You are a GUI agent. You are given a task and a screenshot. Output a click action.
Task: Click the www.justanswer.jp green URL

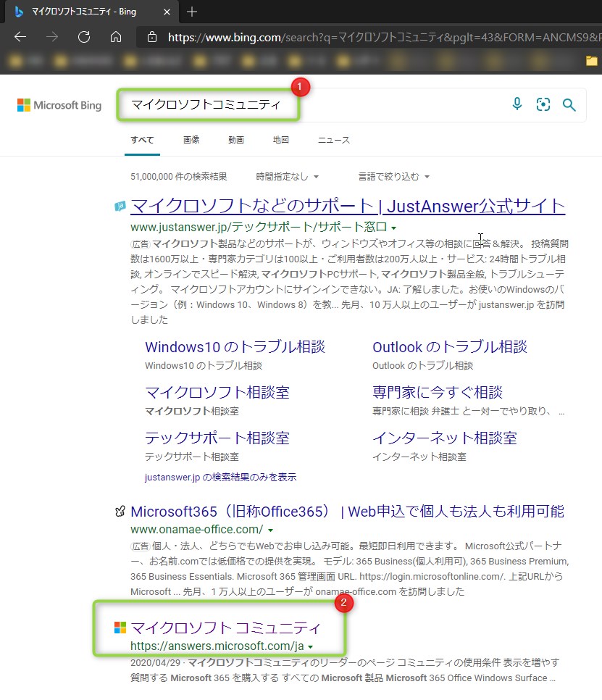pos(259,228)
